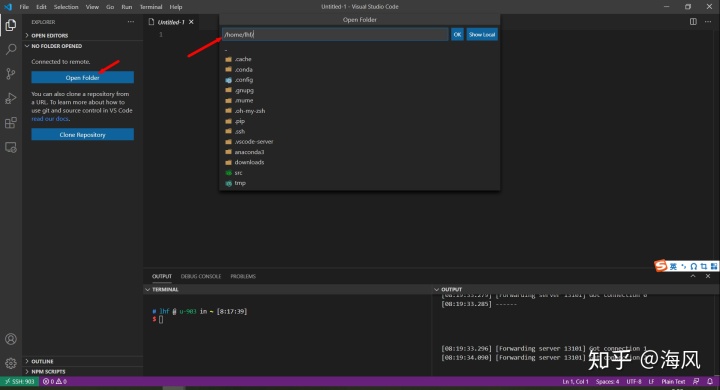The width and height of the screenshot is (720, 390).
Task: Open the View menu
Action: point(92,7)
